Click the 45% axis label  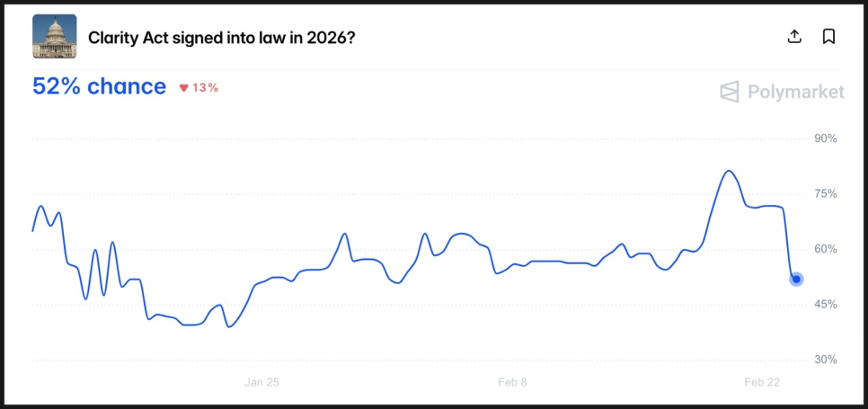[825, 305]
